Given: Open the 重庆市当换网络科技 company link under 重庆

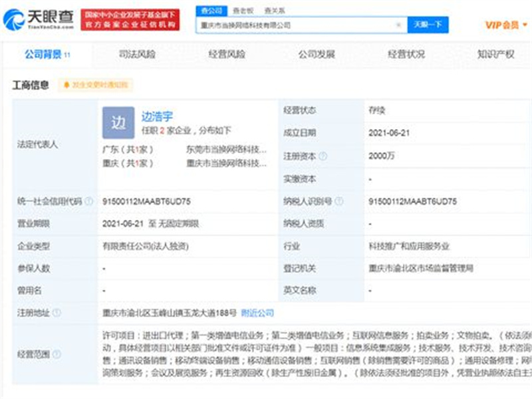Looking at the screenshot, I should pos(226,164).
